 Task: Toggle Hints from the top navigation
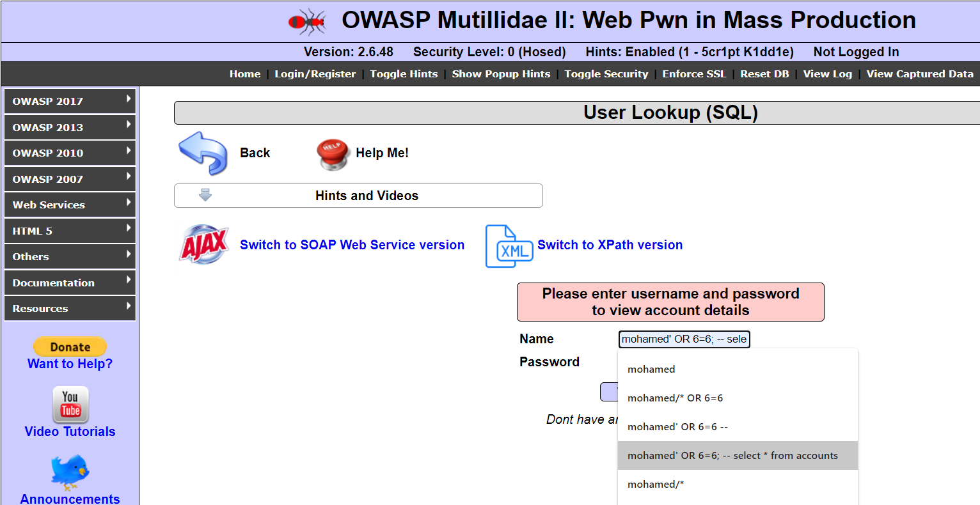point(404,74)
